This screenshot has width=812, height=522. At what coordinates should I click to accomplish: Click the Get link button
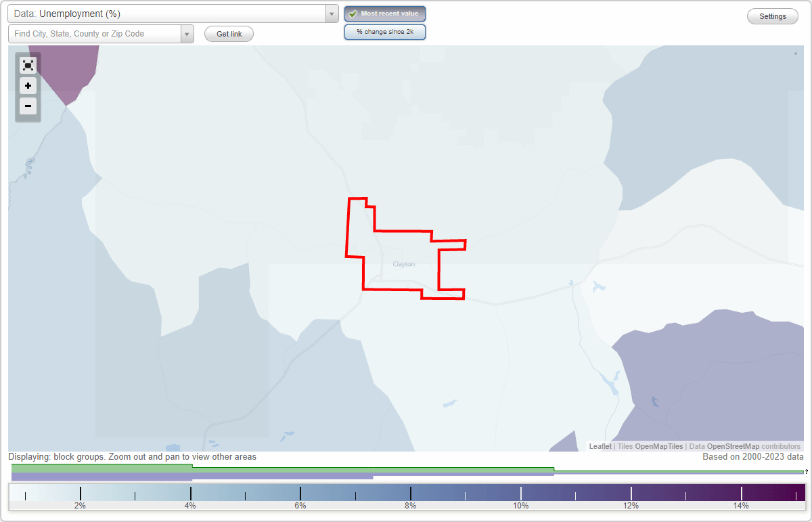pos(228,34)
